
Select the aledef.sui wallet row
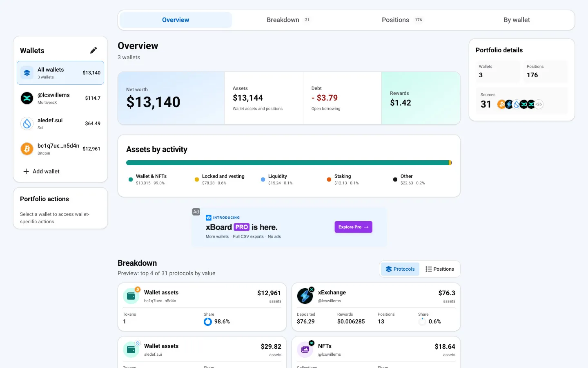coord(60,123)
